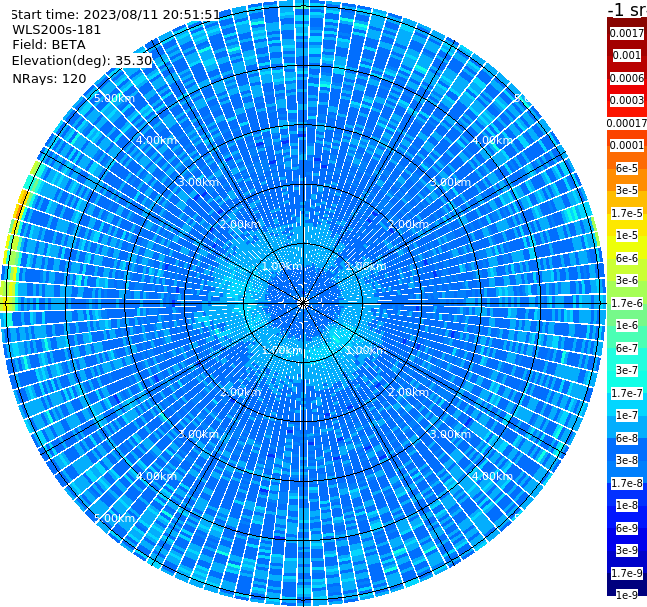Click the colorbar unit title '-1 sr'
Viewport: 647px width, 607px height.
click(627, 9)
